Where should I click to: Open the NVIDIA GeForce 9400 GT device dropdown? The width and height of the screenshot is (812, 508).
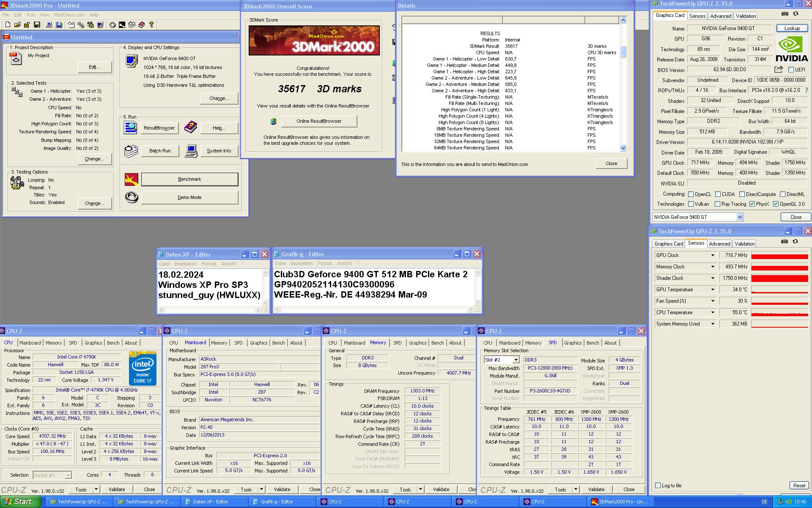coord(740,217)
